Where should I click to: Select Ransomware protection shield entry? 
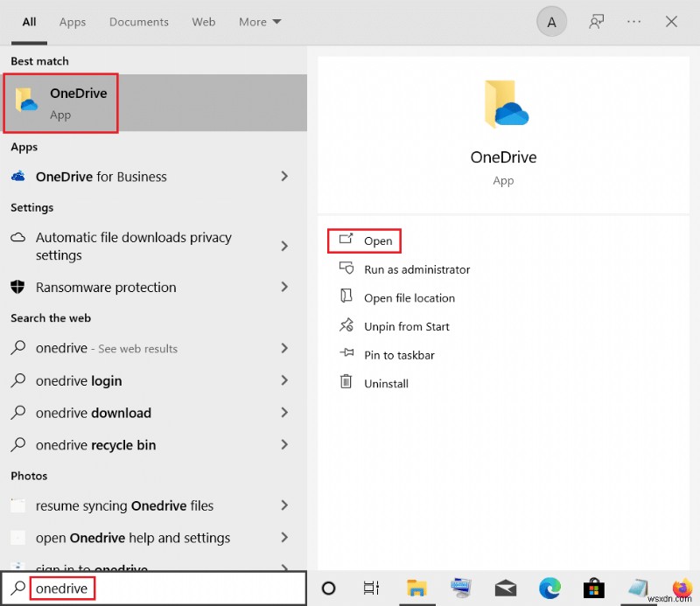107,287
